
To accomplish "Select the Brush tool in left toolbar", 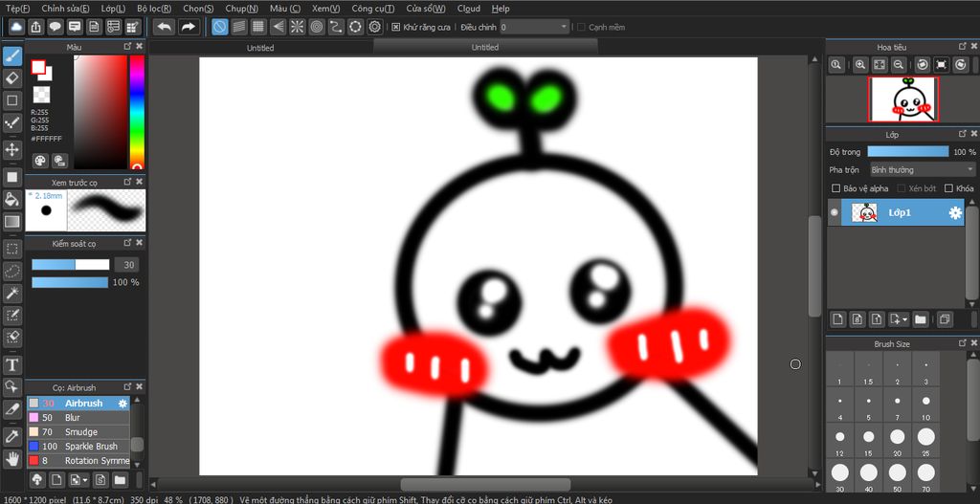I will coord(11,55).
